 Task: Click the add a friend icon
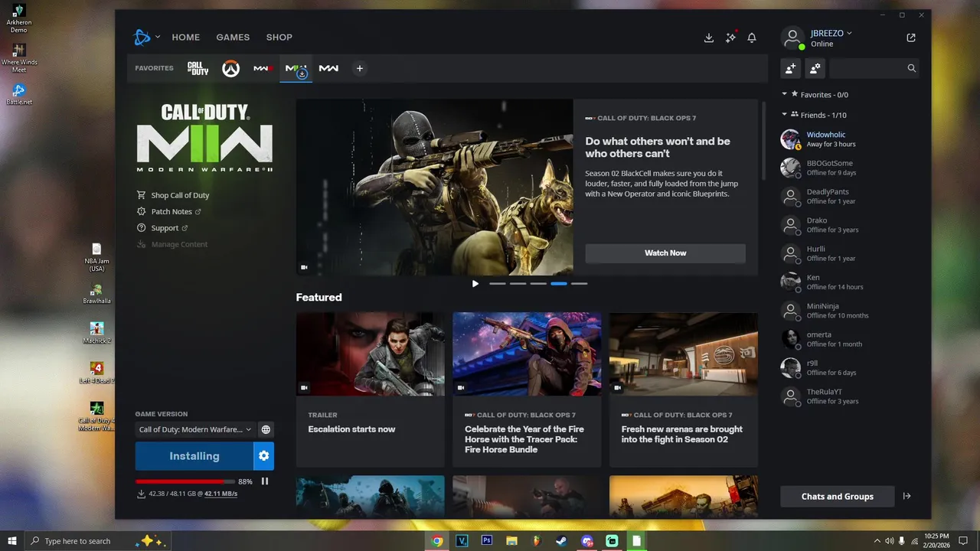790,68
